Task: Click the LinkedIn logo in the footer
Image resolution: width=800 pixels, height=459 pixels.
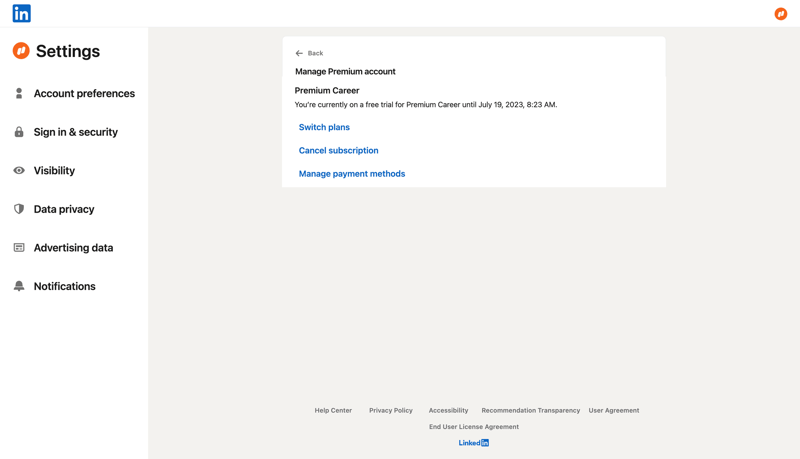Action: (473, 443)
